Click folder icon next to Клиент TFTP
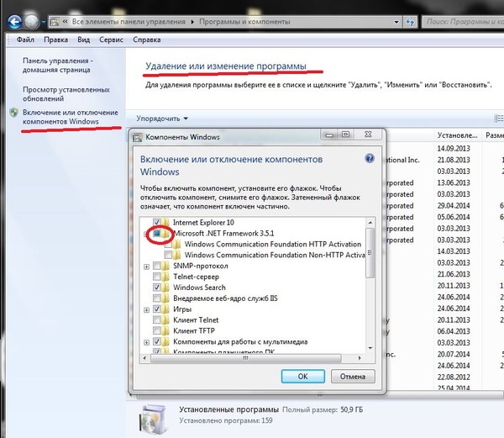Viewport: 504px width, 438px height. point(165,330)
